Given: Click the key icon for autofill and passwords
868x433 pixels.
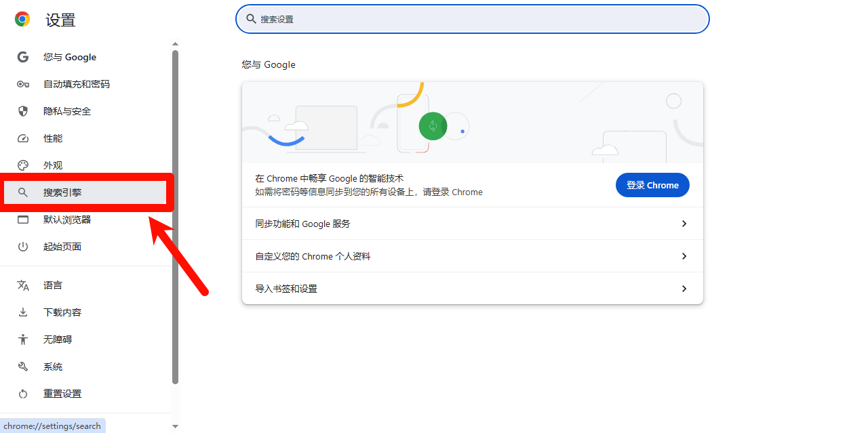Looking at the screenshot, I should coord(23,84).
